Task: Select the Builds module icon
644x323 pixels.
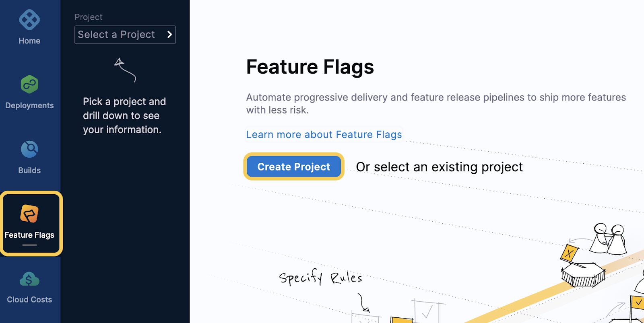Action: point(29,149)
